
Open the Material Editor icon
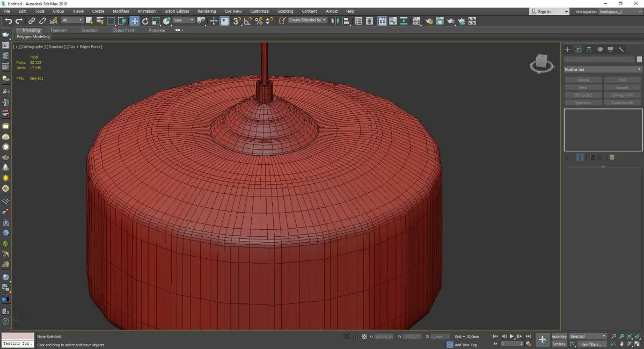416,21
